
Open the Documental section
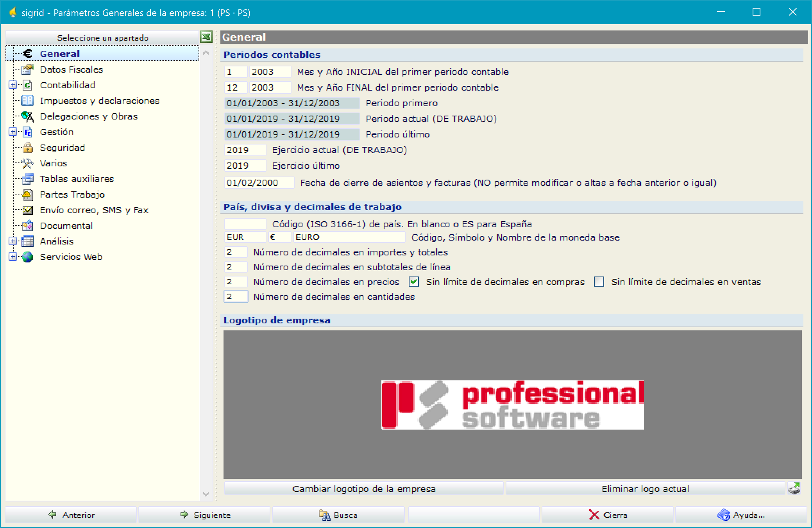pyautogui.click(x=66, y=226)
